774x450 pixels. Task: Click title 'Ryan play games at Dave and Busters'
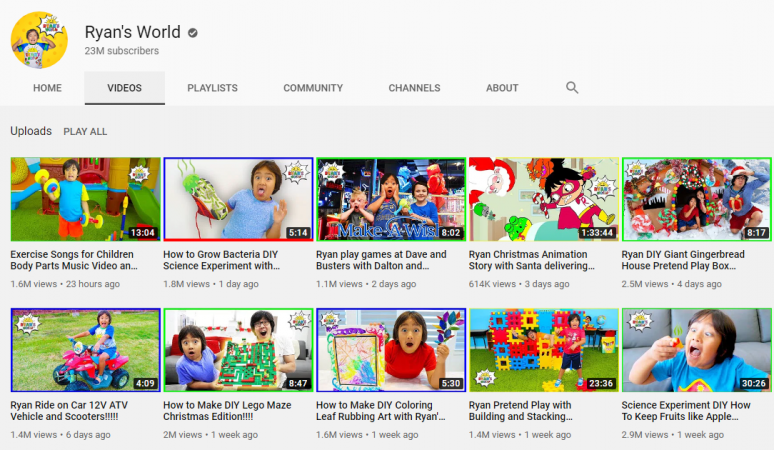(x=381, y=260)
